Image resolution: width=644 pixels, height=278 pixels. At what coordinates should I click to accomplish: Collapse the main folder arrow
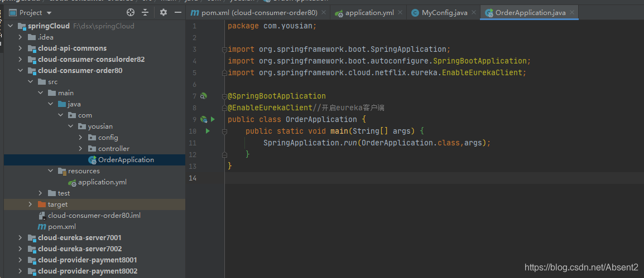pos(40,92)
